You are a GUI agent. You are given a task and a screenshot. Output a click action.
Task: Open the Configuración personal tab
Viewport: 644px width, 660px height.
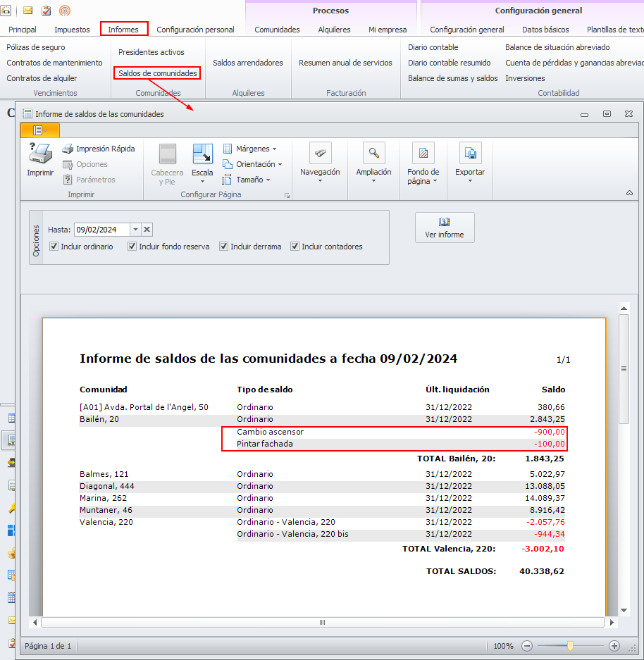click(x=195, y=30)
